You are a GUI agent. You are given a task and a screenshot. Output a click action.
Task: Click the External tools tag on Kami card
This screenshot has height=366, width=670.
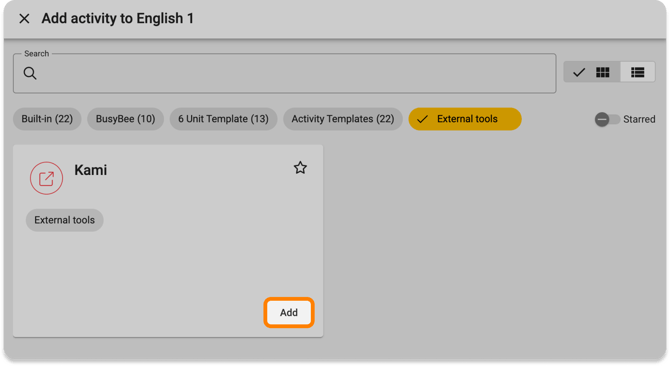[65, 220]
